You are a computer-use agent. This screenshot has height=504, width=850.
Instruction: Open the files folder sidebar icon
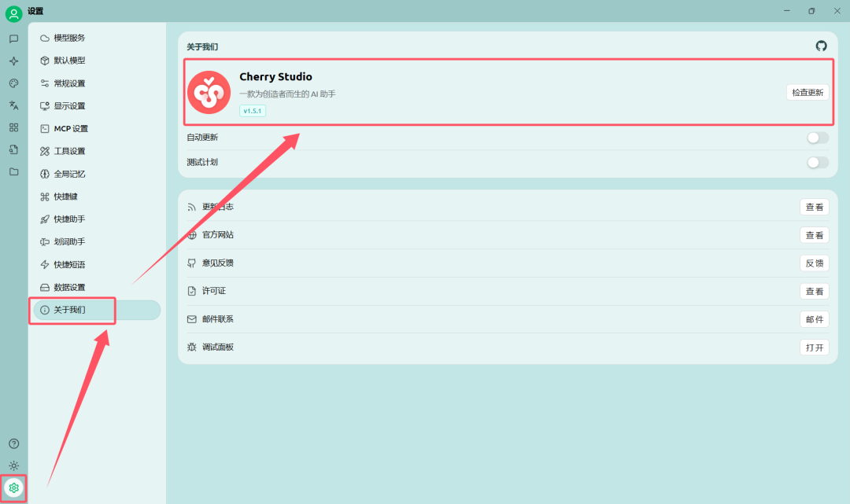tap(13, 172)
